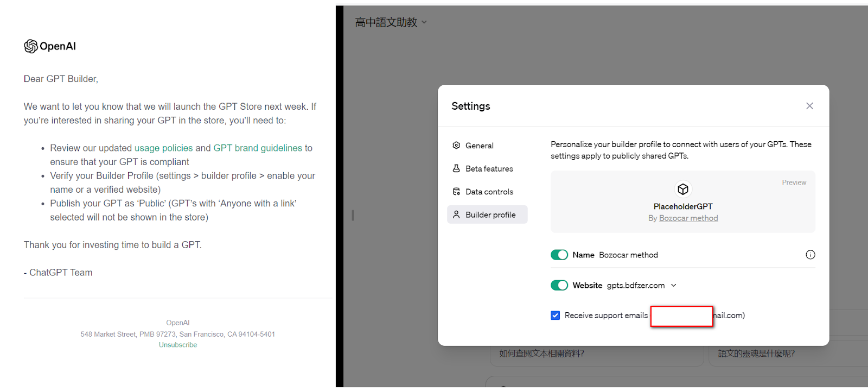Click the Builder profile person icon
868x391 pixels.
(x=456, y=215)
